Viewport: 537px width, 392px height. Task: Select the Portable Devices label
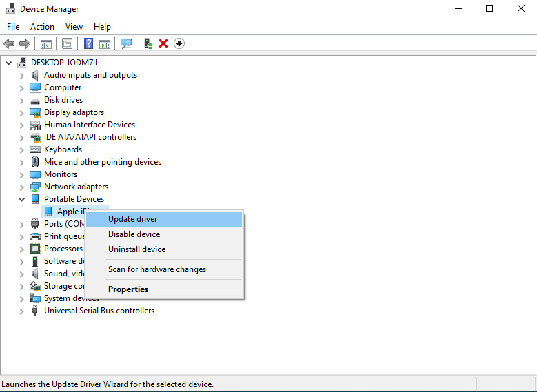74,199
